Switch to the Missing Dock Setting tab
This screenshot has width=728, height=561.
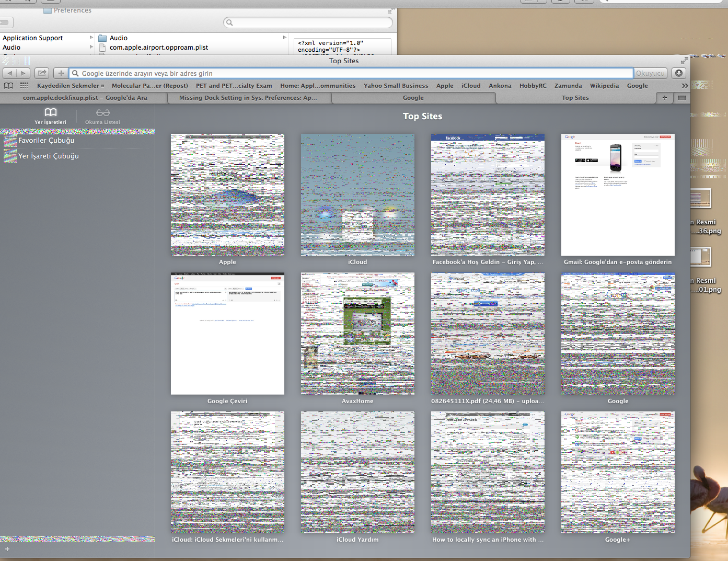pos(248,98)
